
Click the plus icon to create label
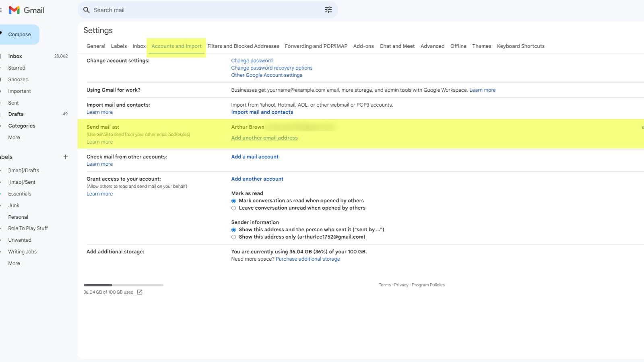pyautogui.click(x=66, y=157)
